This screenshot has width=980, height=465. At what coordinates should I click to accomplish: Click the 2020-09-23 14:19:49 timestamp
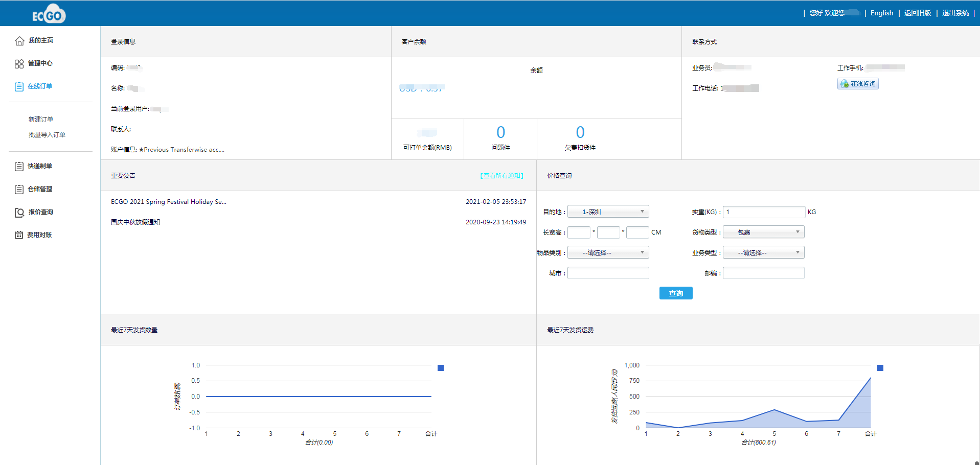[496, 222]
